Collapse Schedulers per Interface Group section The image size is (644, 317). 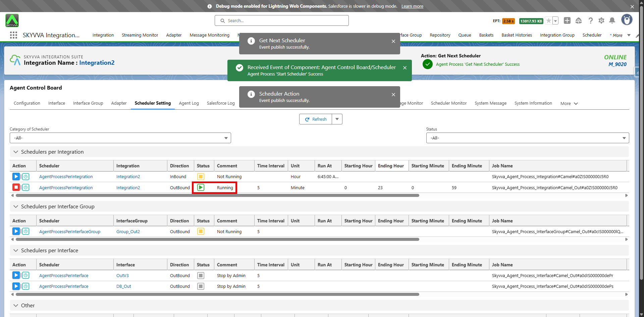point(16,207)
